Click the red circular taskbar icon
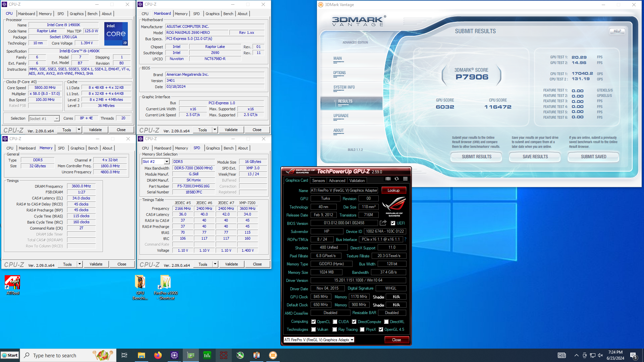The image size is (644, 362). coord(224,355)
